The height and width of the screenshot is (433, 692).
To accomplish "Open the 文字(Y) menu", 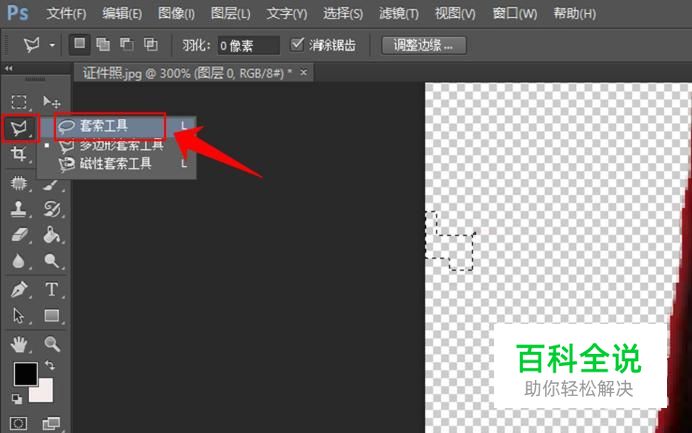I will pos(287,14).
